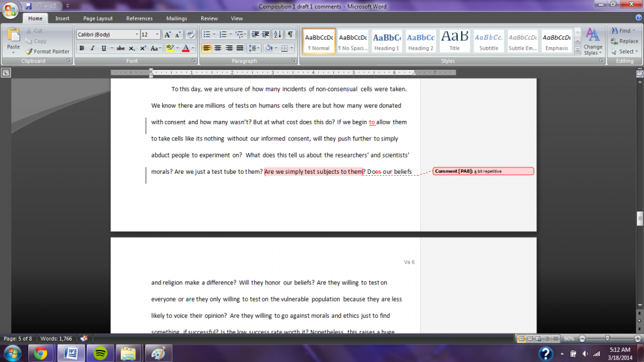Apply strikethrough formatting icon

[x=118, y=48]
